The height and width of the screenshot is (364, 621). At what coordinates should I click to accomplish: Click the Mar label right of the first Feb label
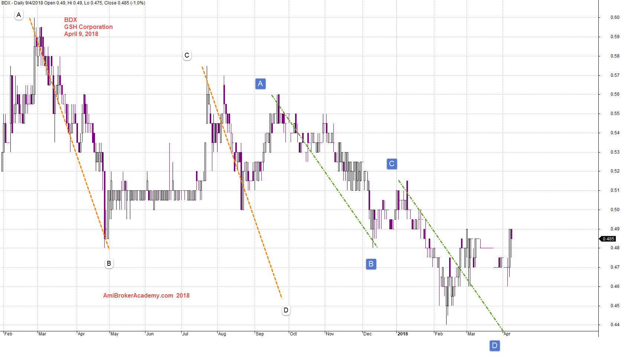point(42,334)
